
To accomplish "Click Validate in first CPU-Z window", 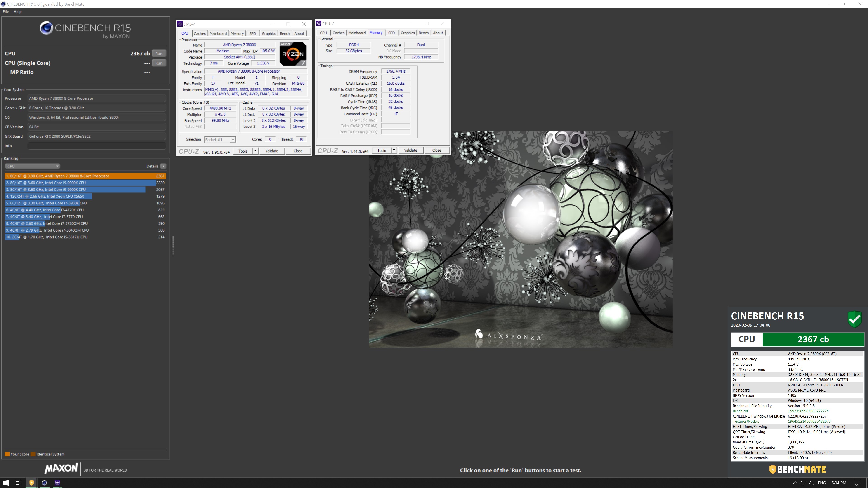I will (x=271, y=151).
